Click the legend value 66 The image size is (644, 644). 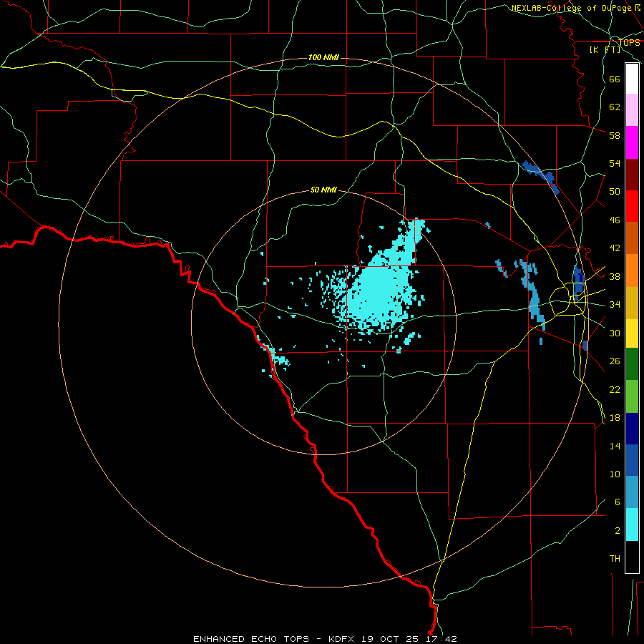615,79
